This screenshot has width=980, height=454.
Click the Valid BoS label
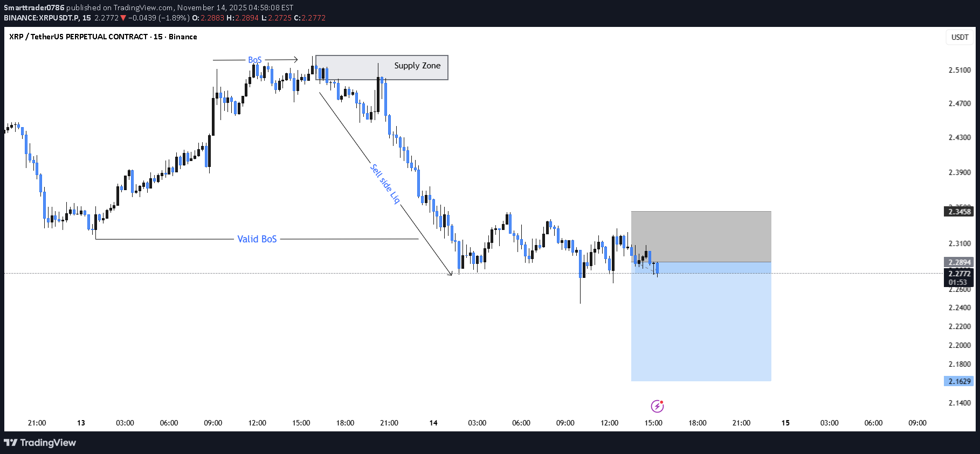[257, 239]
